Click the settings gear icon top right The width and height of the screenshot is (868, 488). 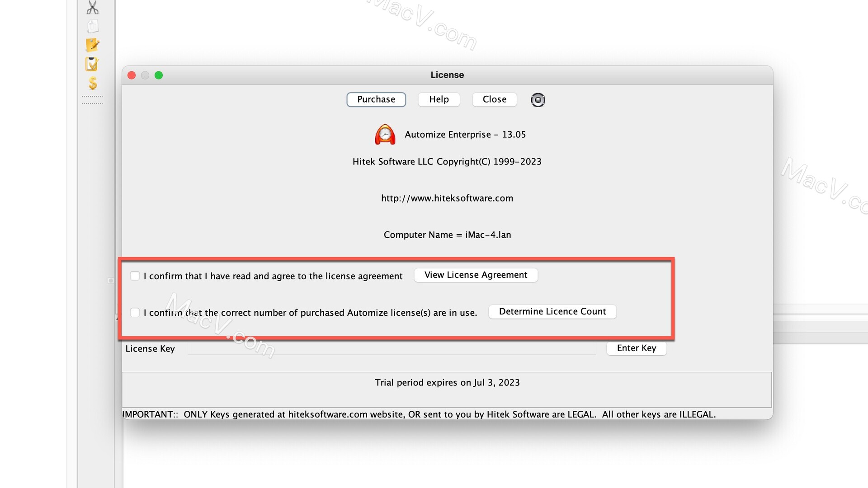[538, 99]
